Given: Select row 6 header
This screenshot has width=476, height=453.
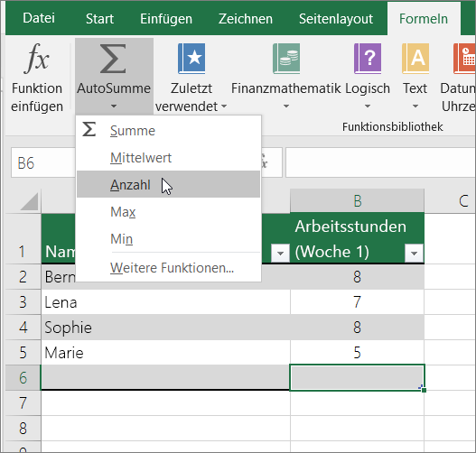Looking at the screenshot, I should click(x=23, y=377).
